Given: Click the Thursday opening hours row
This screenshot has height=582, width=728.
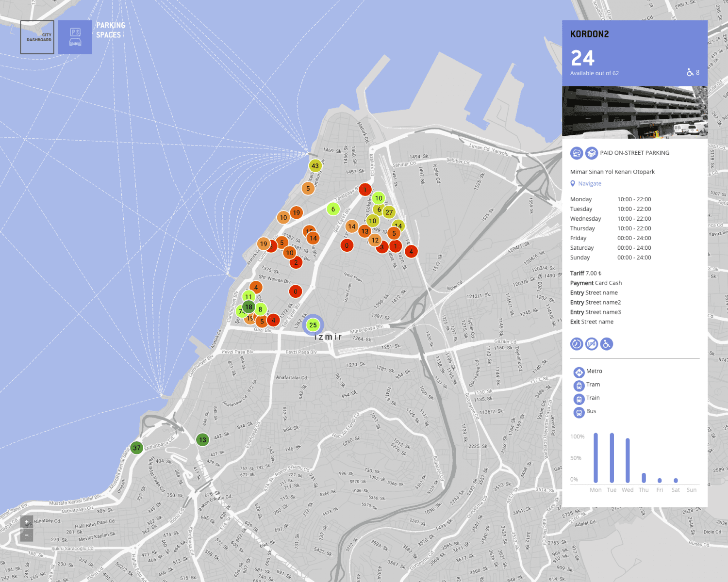Looking at the screenshot, I should pos(611,228).
